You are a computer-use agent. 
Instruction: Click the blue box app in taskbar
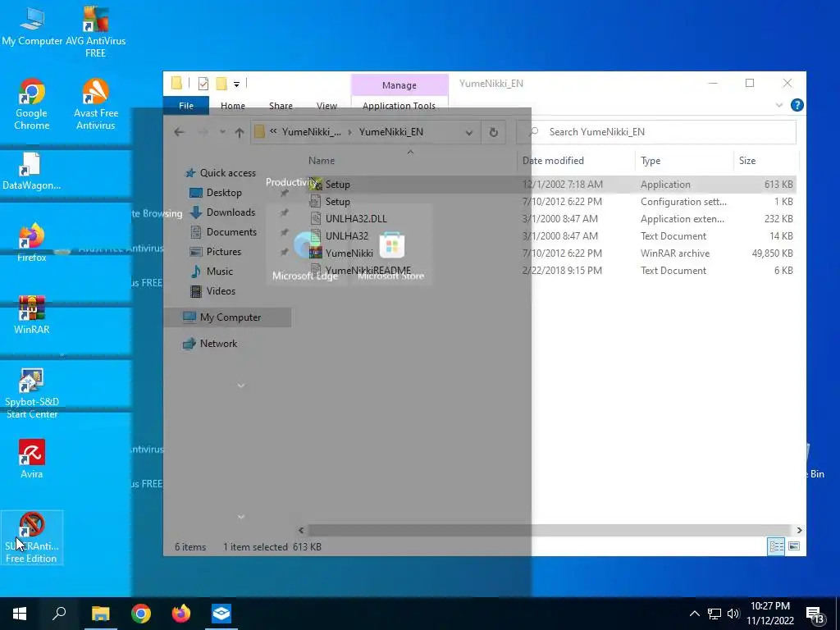pyautogui.click(x=221, y=614)
